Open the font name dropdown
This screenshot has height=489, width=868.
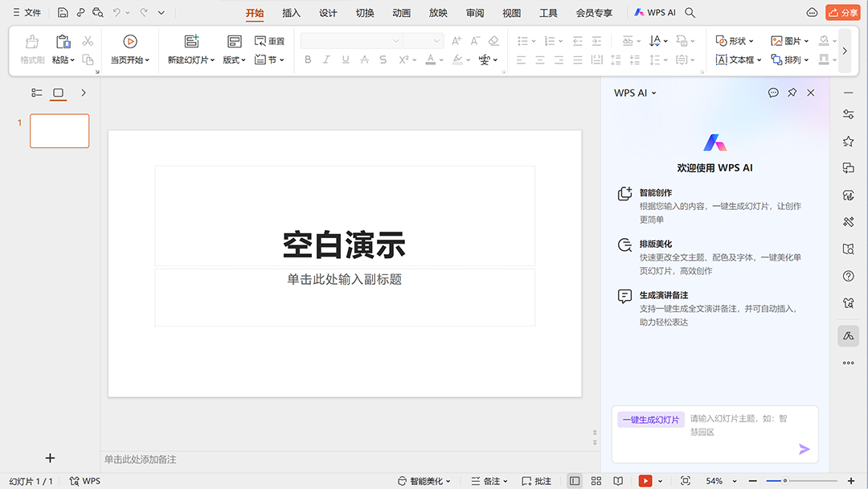tap(395, 41)
